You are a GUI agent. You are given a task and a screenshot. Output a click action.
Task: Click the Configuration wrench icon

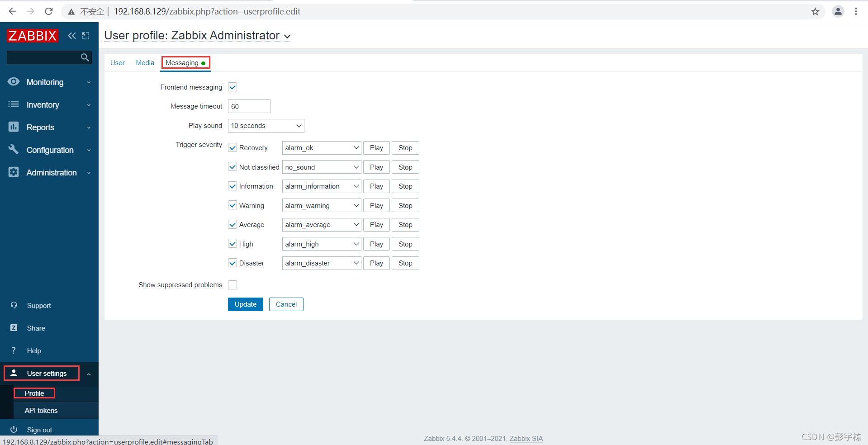[14, 149]
